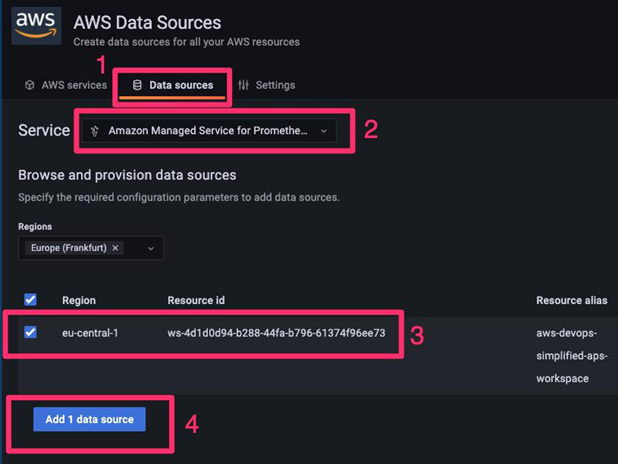Click the Resource id column header
Screen dimensions: 618x464
click(196, 300)
